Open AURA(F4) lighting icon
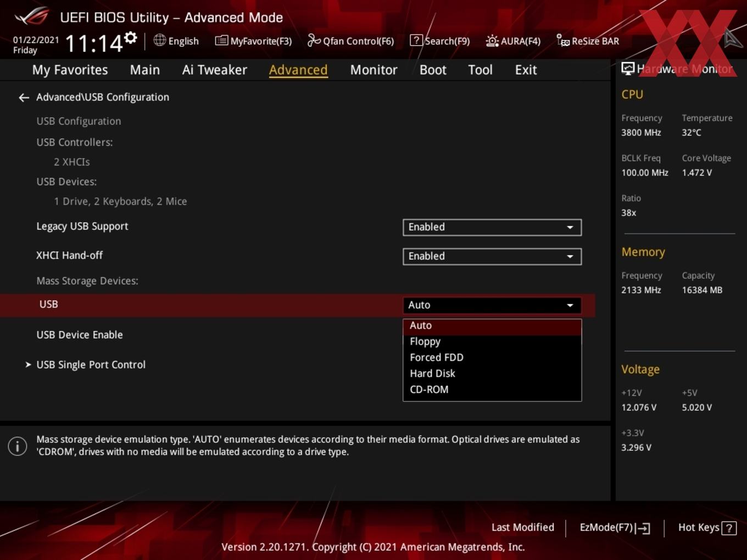Image resolution: width=747 pixels, height=560 pixels. (x=492, y=41)
